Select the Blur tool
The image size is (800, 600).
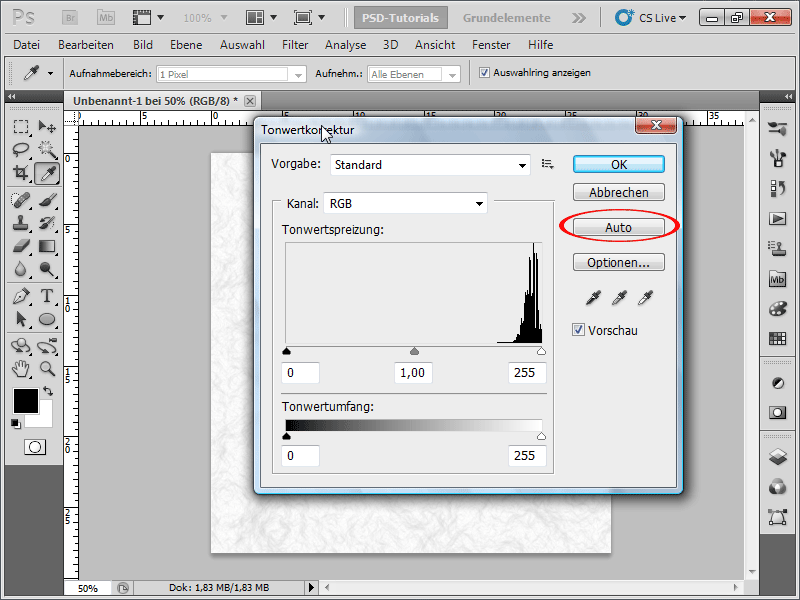pos(20,269)
